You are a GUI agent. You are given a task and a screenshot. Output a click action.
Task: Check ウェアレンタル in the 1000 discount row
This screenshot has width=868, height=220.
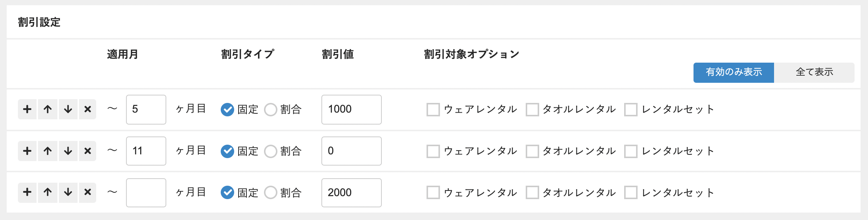pos(433,110)
